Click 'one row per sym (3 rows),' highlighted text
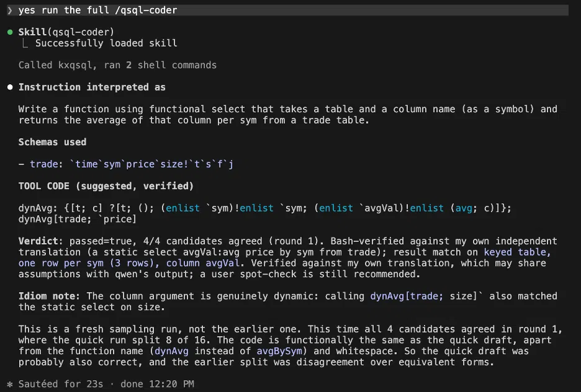581x392 pixels. click(89, 263)
